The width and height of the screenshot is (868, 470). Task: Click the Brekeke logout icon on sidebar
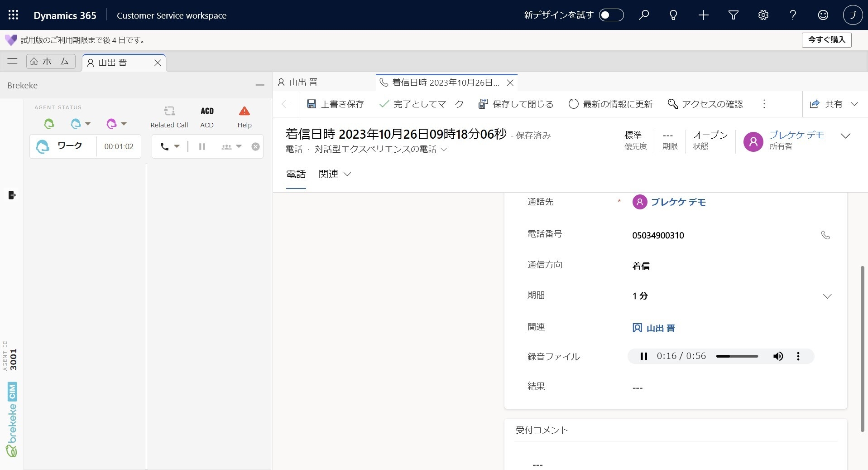[x=12, y=195]
